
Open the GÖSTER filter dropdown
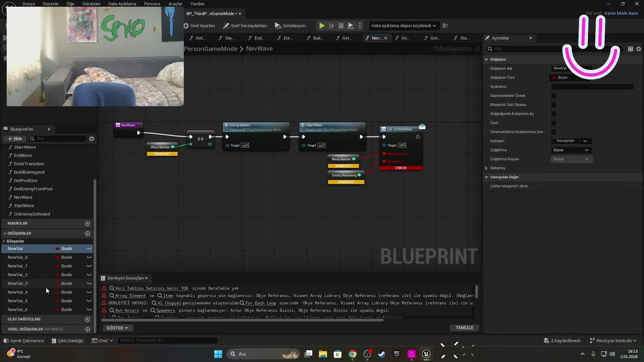point(117,328)
